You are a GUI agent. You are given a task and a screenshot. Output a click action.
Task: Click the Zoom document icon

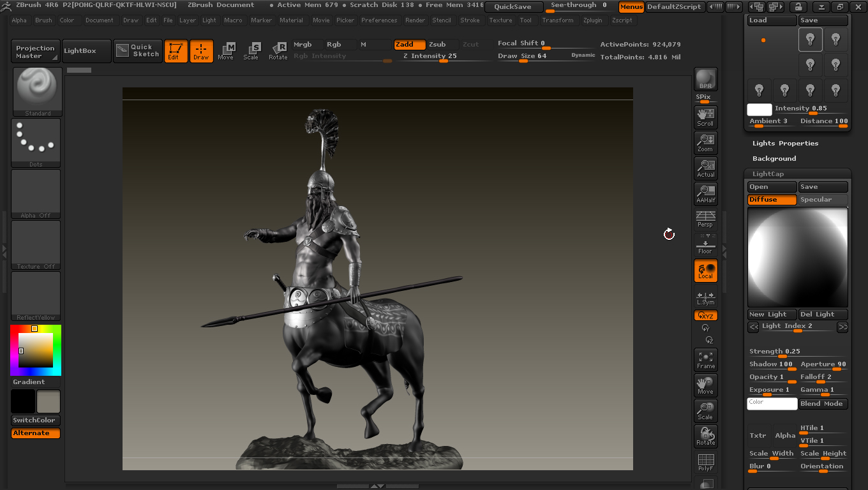[705, 143]
